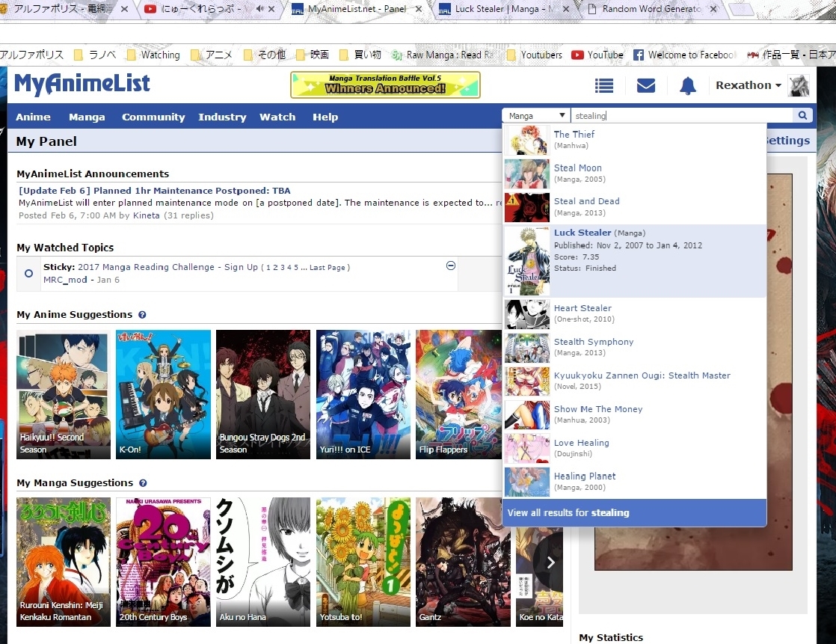Viewport: 836px width, 644px height.
Task: Click the MyAnimeList logo
Action: [x=82, y=85]
